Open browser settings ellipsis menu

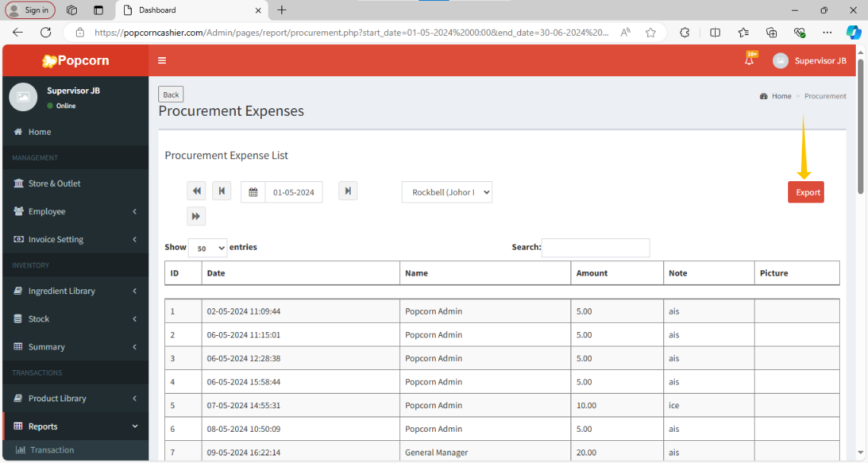[827, 33]
